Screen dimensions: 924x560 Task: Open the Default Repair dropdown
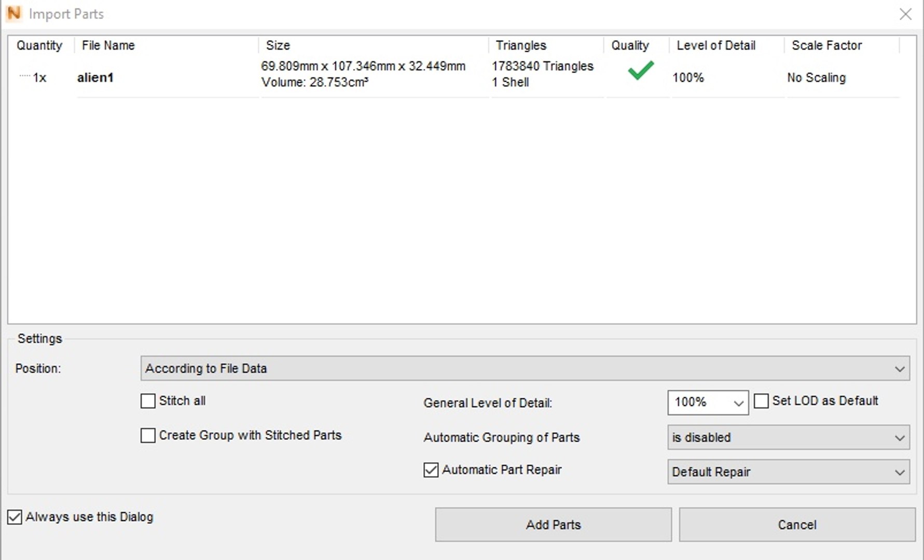pyautogui.click(x=789, y=472)
